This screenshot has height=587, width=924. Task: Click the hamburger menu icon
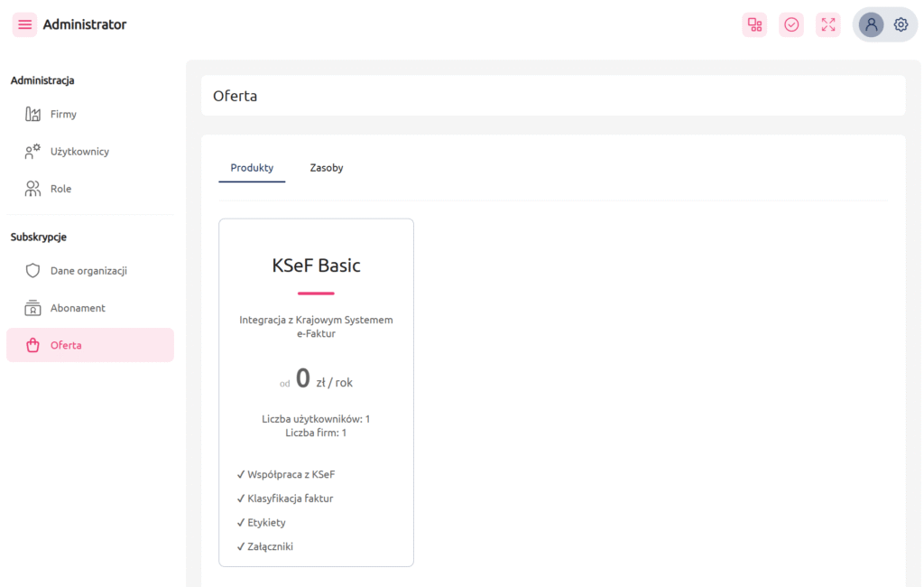point(24,24)
